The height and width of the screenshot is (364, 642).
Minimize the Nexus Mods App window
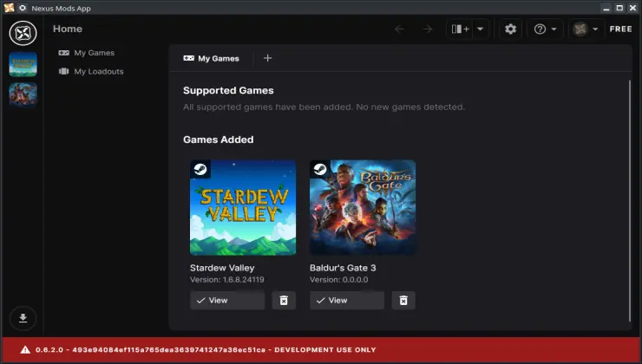(x=606, y=8)
